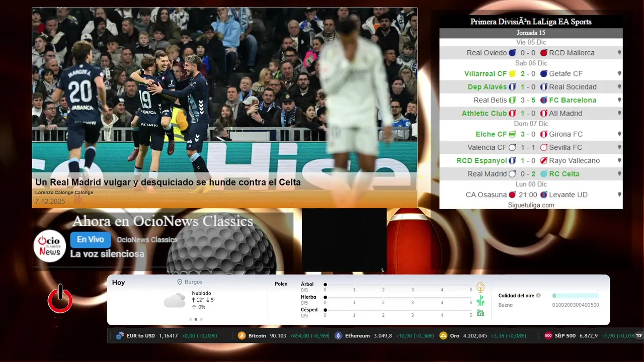Click the Buena air quality label

[506, 305]
